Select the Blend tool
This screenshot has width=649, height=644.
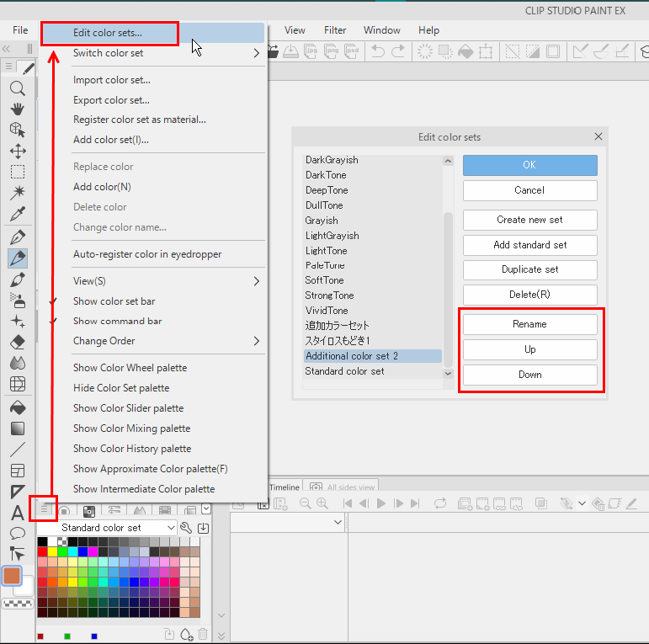(18, 363)
